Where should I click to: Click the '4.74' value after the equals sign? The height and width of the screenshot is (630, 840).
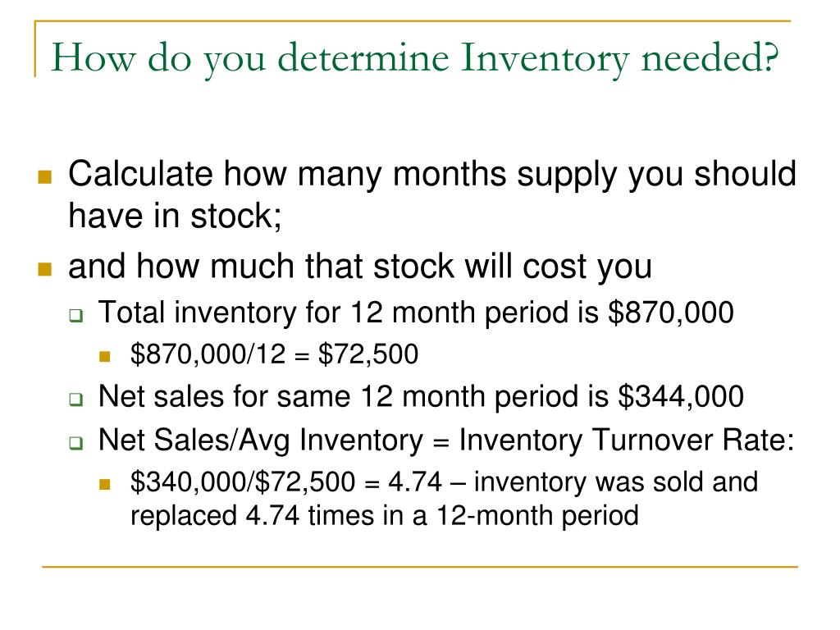click(x=415, y=482)
